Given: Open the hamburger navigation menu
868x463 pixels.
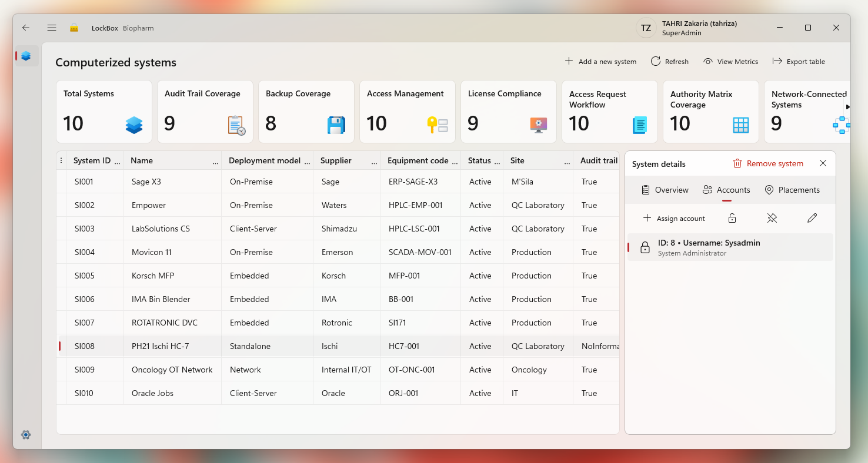Looking at the screenshot, I should tap(52, 28).
